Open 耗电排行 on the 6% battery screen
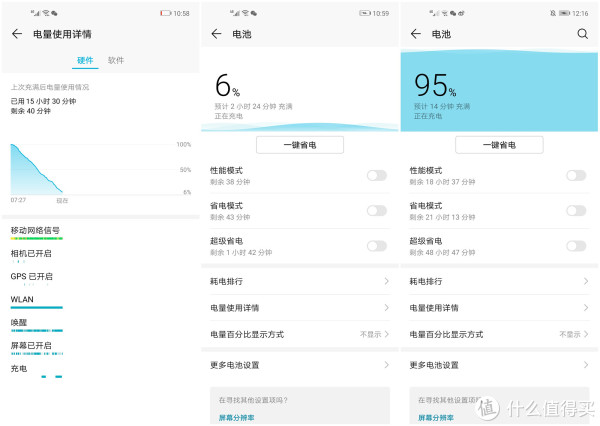Screen dimensions: 600x426 [x=299, y=282]
